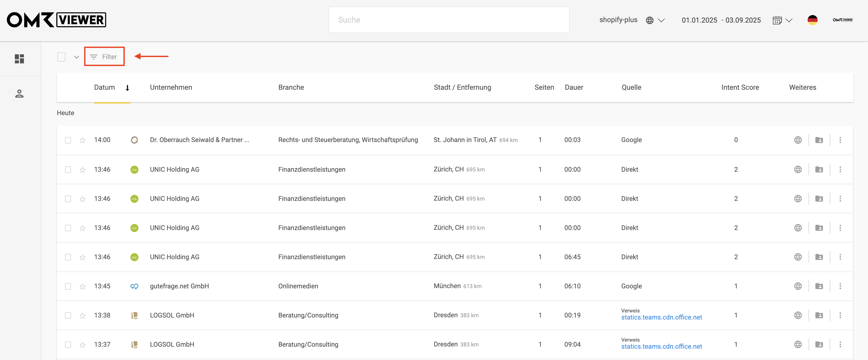Tick the select-all checkbox above the table
This screenshot has width=868, height=360.
(x=61, y=57)
